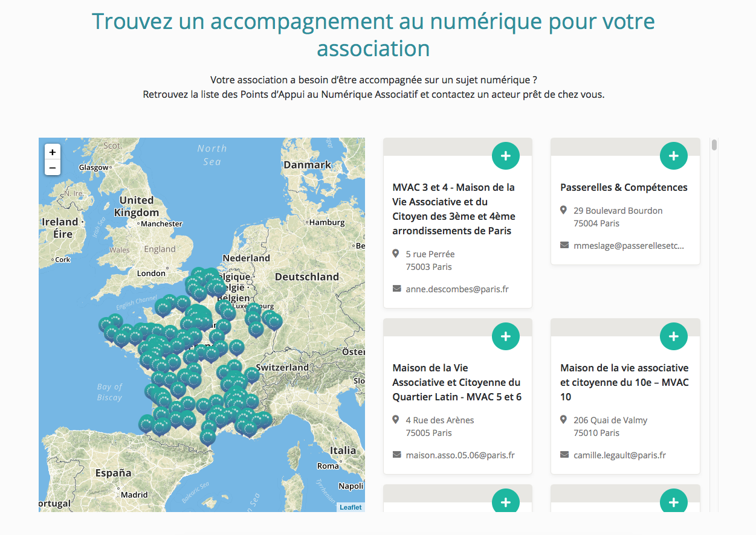Click the envelope icon beside anne.descombes email
Viewport: 756px width, 535px height.
396,289
